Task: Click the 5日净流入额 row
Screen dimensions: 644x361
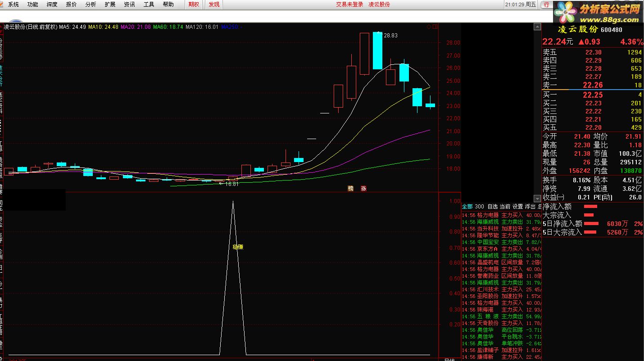Action: (593, 224)
